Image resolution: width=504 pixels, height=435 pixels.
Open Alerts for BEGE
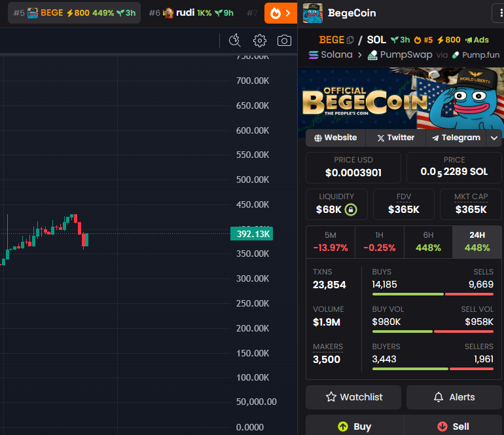click(454, 397)
